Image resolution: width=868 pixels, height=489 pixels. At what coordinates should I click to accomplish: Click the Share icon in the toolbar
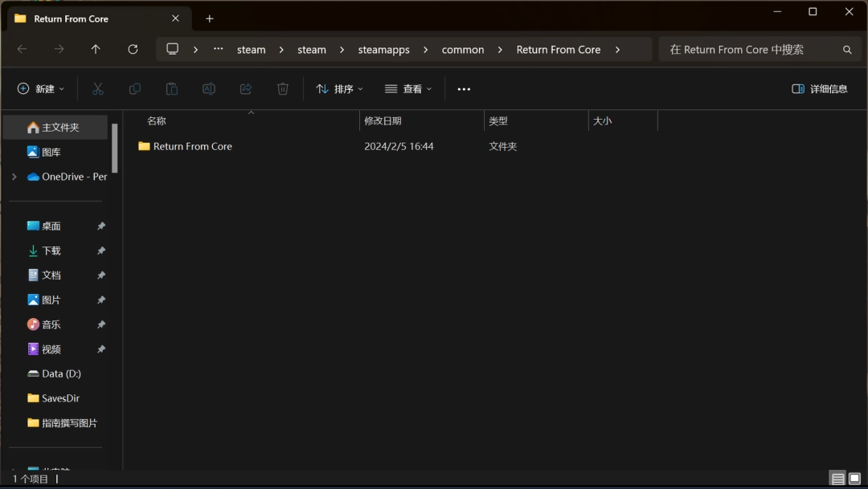[x=245, y=88]
